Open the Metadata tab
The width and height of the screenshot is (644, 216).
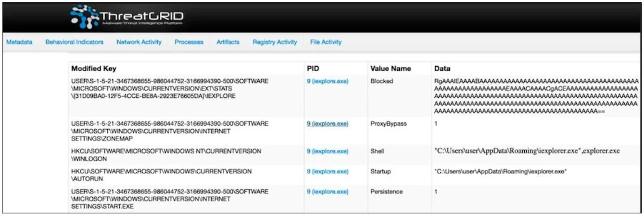coord(19,42)
